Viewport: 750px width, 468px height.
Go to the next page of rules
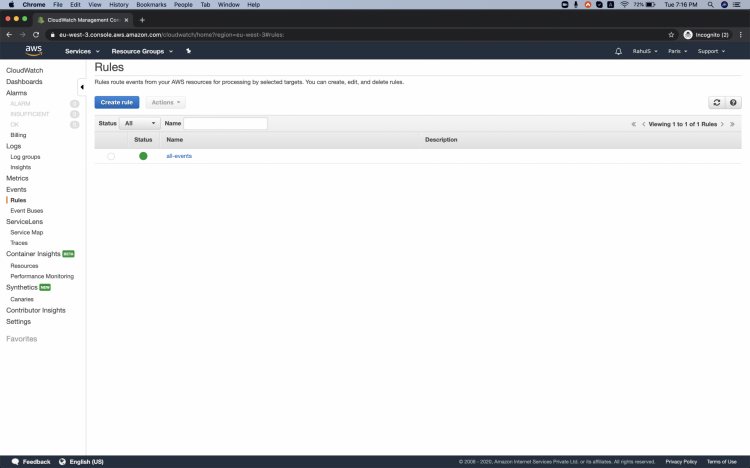pyautogui.click(x=722, y=124)
